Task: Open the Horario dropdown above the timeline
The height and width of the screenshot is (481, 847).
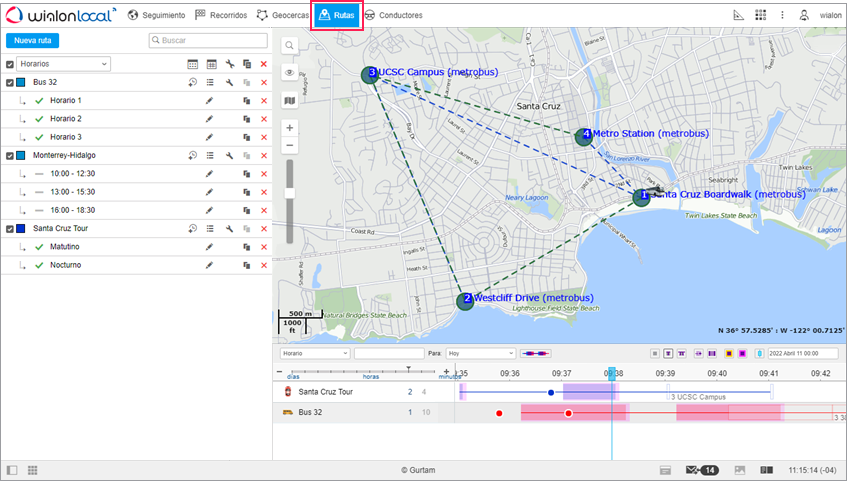Action: [314, 353]
